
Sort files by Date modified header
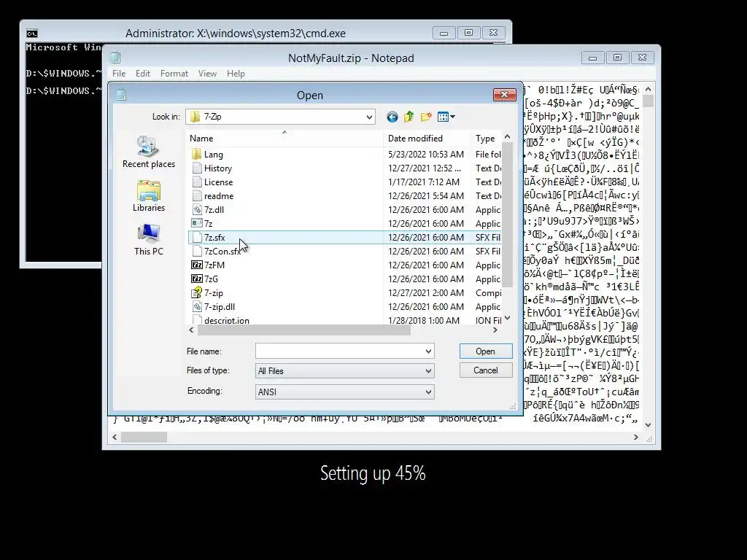tap(427, 139)
